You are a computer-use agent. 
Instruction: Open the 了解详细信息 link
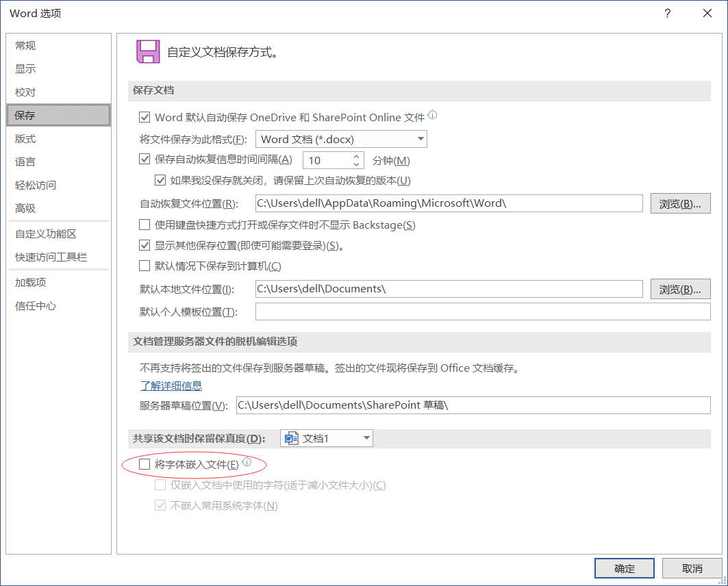pos(171,385)
